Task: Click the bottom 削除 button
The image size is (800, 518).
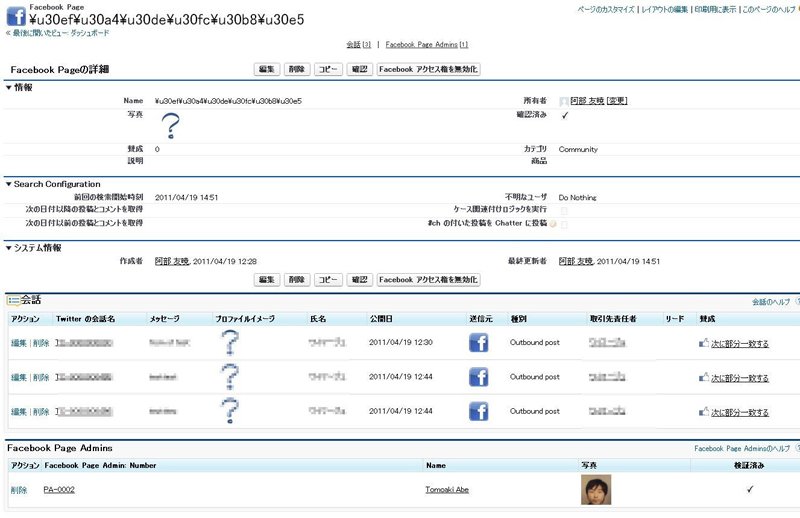Action: [297, 280]
